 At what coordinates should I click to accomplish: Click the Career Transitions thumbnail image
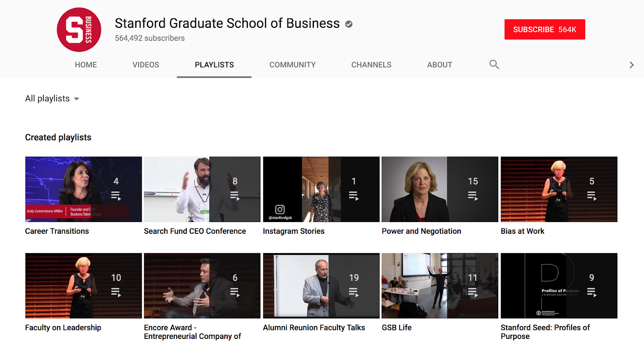[83, 189]
